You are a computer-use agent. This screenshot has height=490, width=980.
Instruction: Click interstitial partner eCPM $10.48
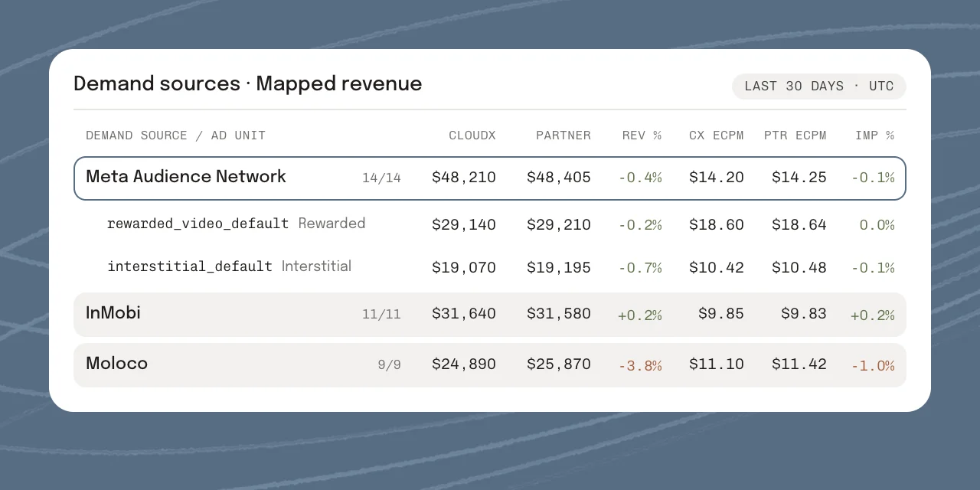coord(799,268)
